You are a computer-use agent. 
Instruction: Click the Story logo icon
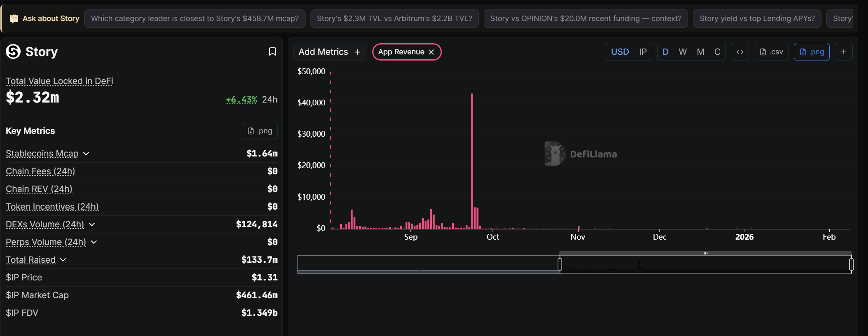coord(13,51)
